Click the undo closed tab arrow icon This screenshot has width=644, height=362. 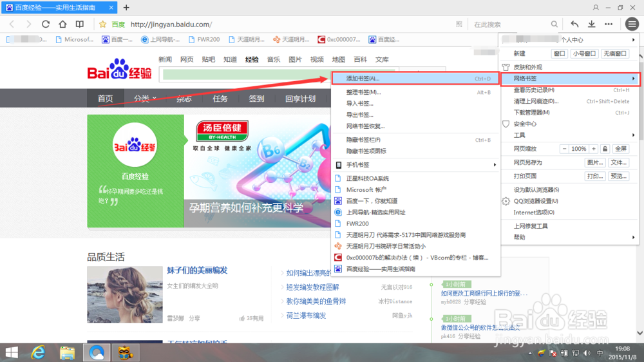[574, 24]
